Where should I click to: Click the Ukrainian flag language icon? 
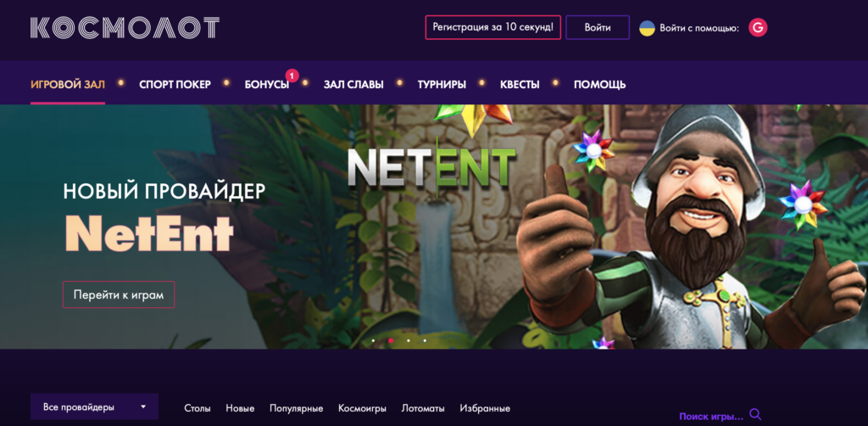tap(647, 28)
